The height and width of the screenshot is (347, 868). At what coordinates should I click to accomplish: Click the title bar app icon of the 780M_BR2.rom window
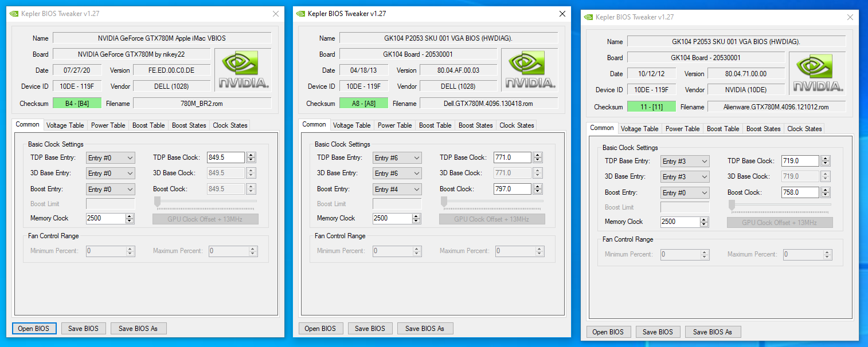tap(15, 14)
